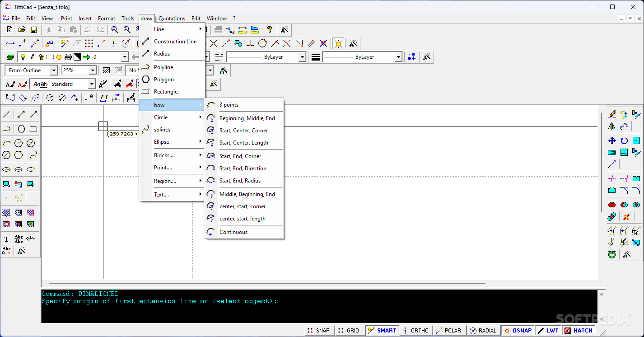
Task: Choose 3 points arc option
Action: click(x=244, y=105)
